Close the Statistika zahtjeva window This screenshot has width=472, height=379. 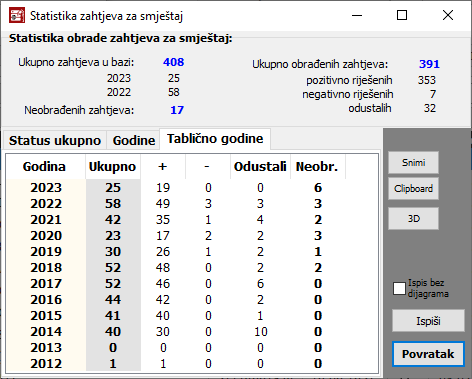coord(448,15)
